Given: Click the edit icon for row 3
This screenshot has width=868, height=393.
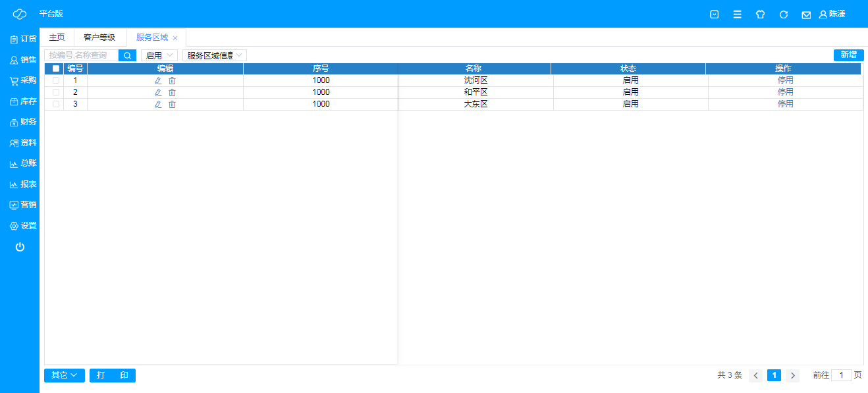Looking at the screenshot, I should [x=158, y=104].
